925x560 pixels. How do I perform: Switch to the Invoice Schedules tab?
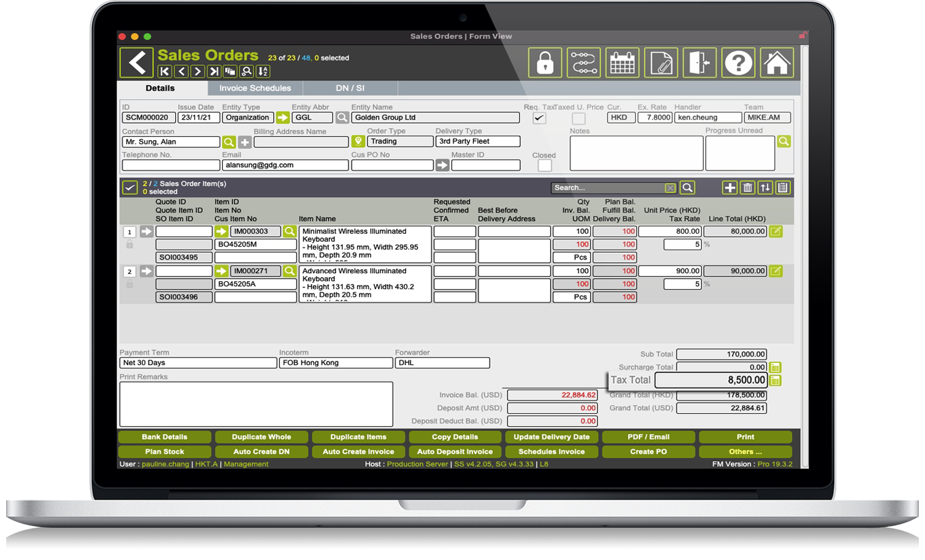tap(255, 88)
